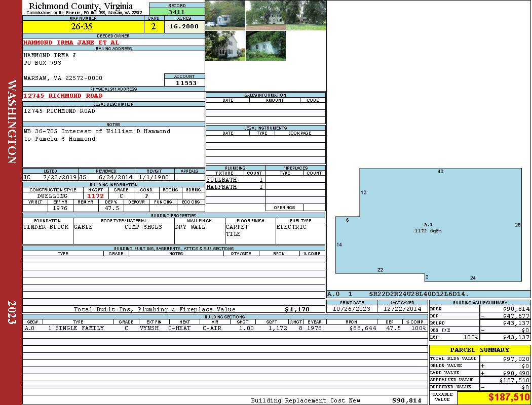The image size is (532, 405).
Task: Click the acres value 16.2000
Action: point(184,27)
